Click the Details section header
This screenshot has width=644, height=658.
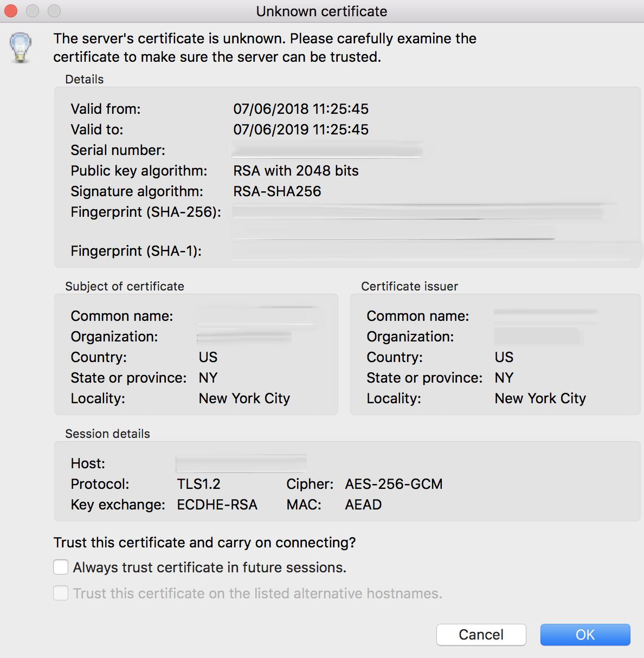click(x=85, y=79)
